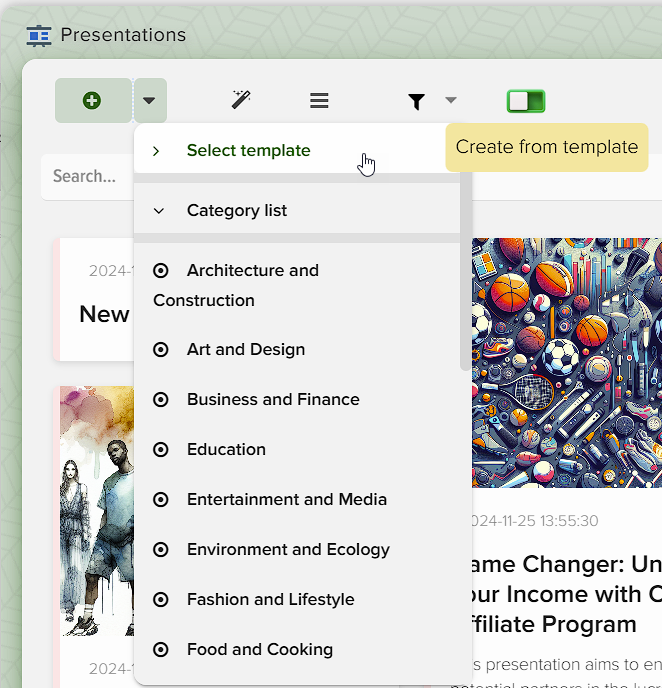Click the 13:55:30 timestamp text
The image size is (662, 688).
tap(569, 521)
